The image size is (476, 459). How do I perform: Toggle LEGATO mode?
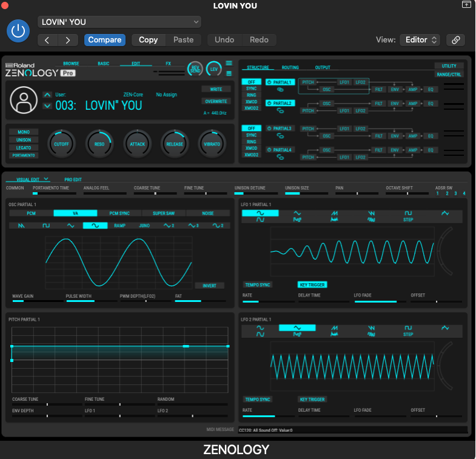[x=24, y=148]
